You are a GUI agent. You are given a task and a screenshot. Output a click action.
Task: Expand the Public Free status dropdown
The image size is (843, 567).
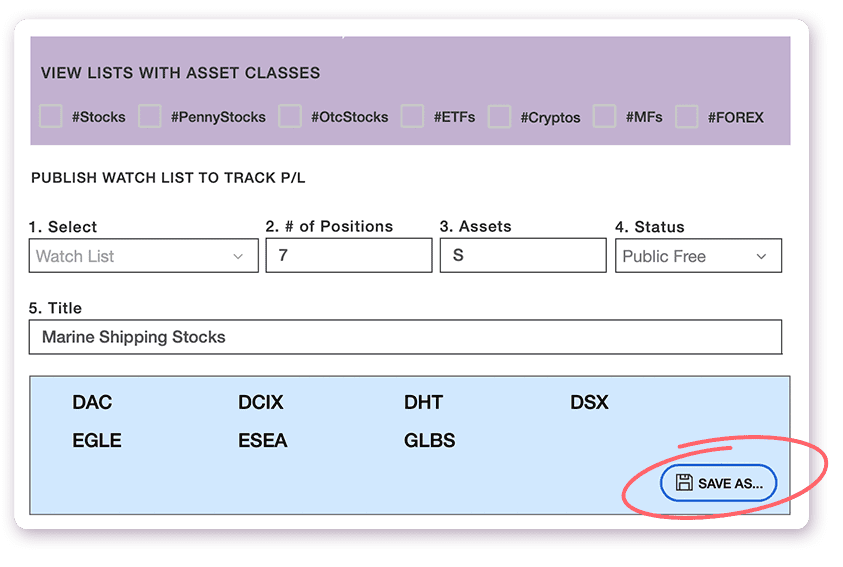point(698,256)
